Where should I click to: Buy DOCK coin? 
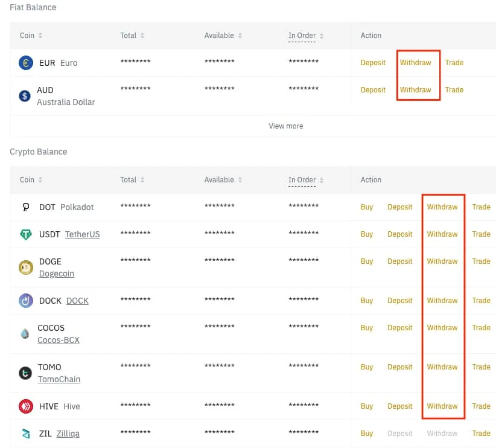(x=367, y=301)
